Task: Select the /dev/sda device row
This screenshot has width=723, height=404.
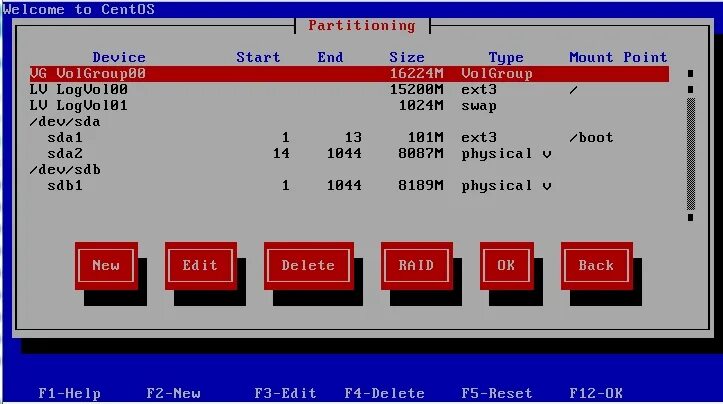Action: click(x=349, y=122)
